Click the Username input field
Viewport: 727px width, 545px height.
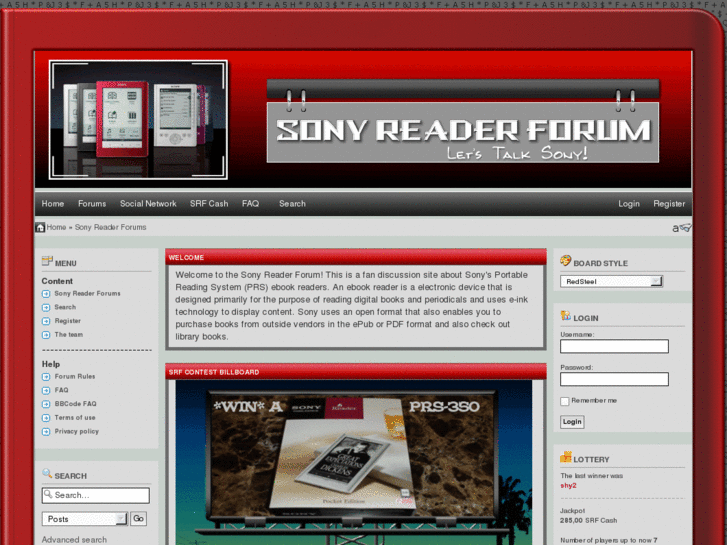614,346
